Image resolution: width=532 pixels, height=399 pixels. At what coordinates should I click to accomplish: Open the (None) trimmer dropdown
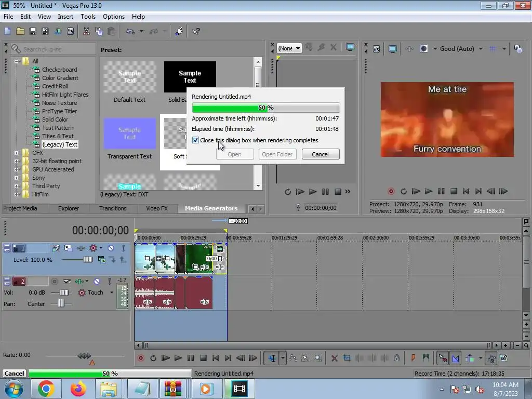click(289, 48)
